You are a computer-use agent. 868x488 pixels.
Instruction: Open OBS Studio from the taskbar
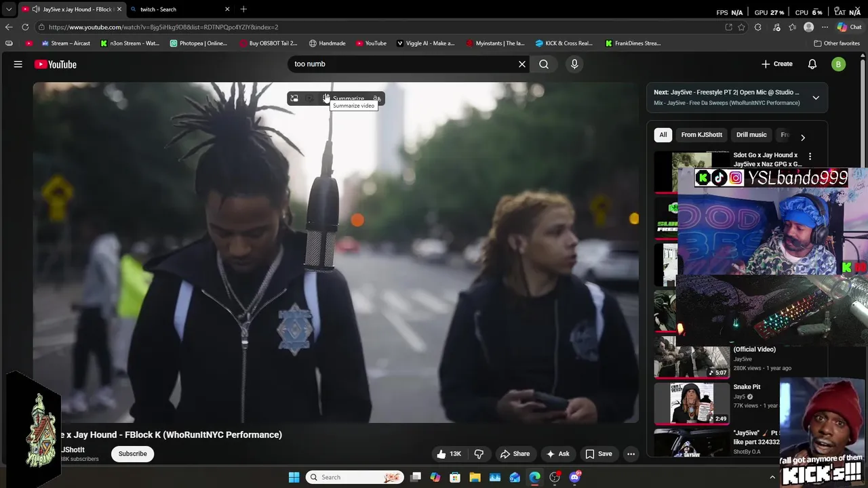pyautogui.click(x=555, y=477)
